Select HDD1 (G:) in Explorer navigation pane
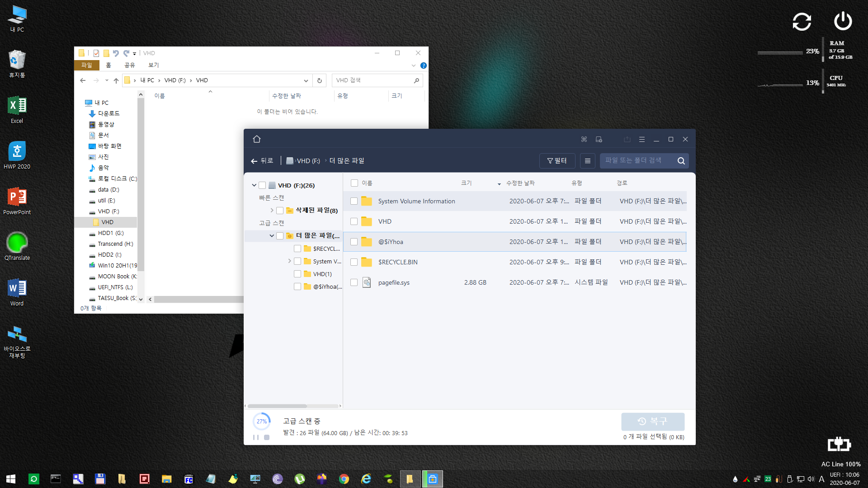The width and height of the screenshot is (868, 488). point(110,233)
